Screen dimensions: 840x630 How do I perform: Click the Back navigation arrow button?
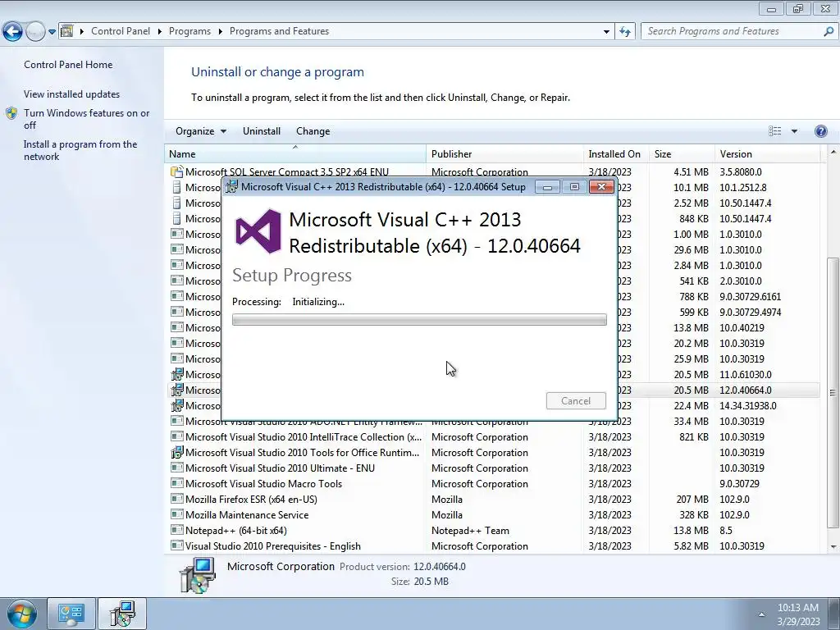[13, 31]
